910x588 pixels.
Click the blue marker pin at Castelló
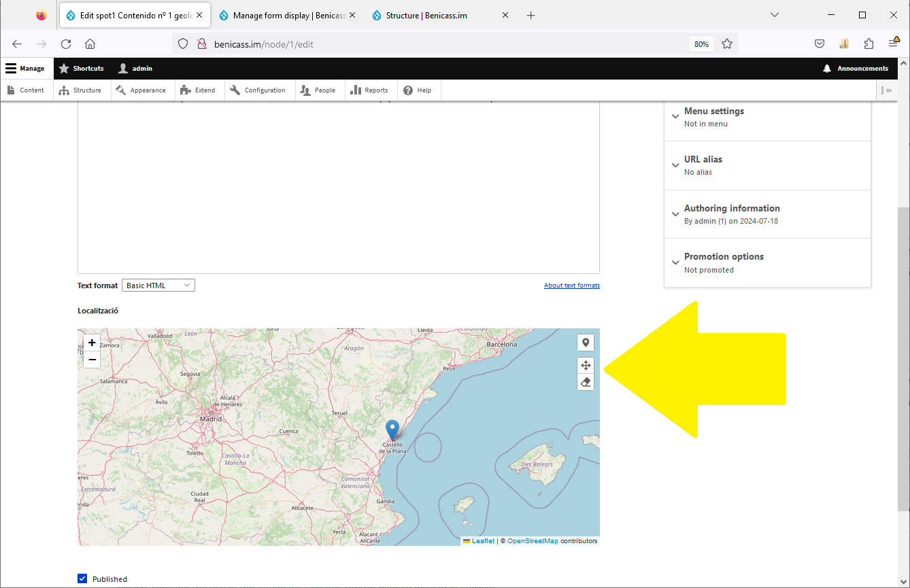point(392,430)
